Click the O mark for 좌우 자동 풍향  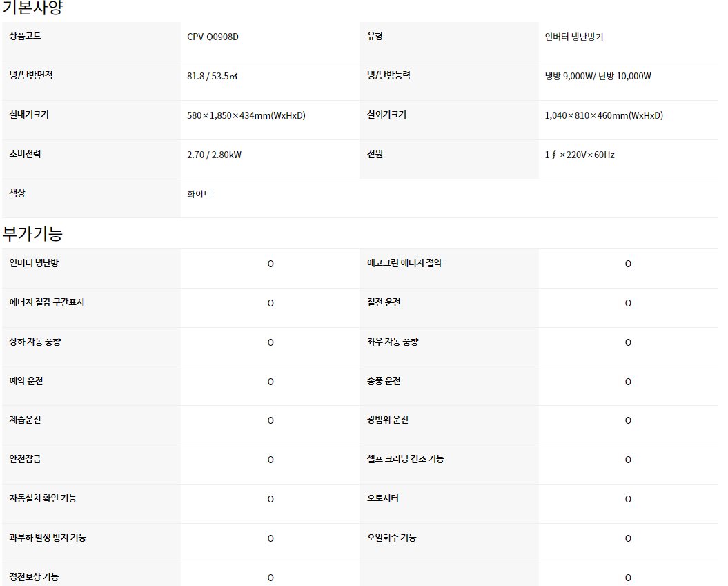click(x=628, y=342)
